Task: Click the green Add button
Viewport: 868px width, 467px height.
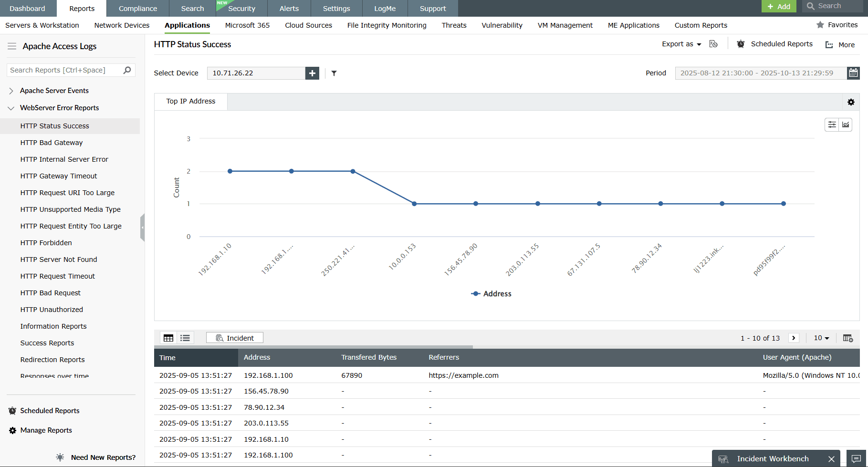Action: point(779,6)
